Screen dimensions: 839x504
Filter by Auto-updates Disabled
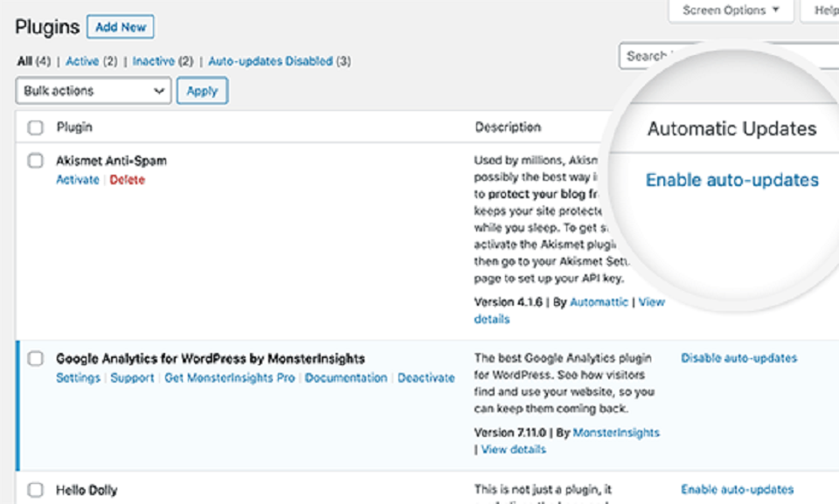[x=271, y=61]
